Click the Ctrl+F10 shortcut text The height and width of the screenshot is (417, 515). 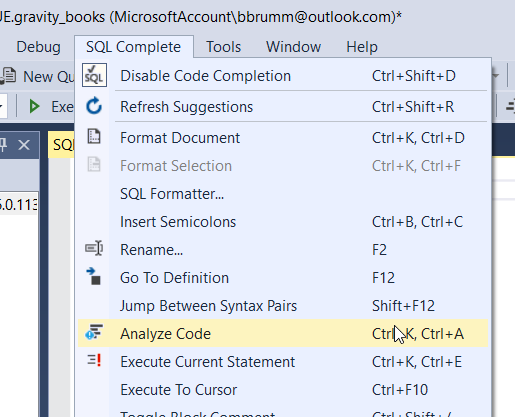400,390
